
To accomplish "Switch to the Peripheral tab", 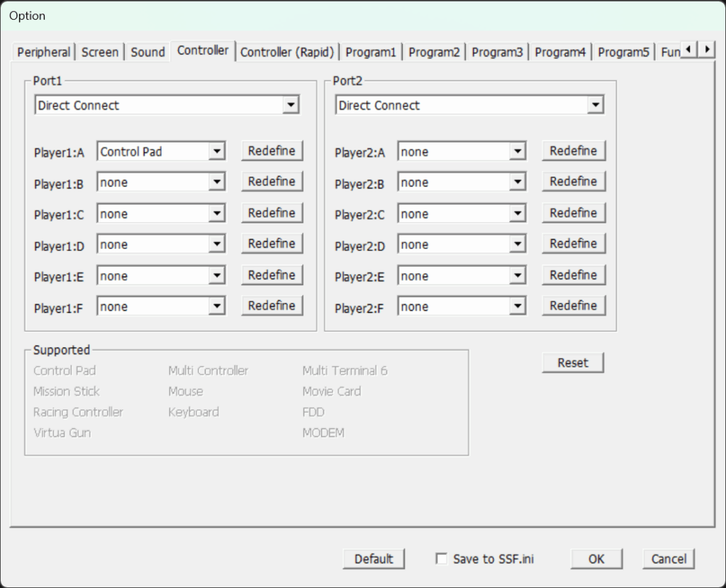I will (43, 51).
